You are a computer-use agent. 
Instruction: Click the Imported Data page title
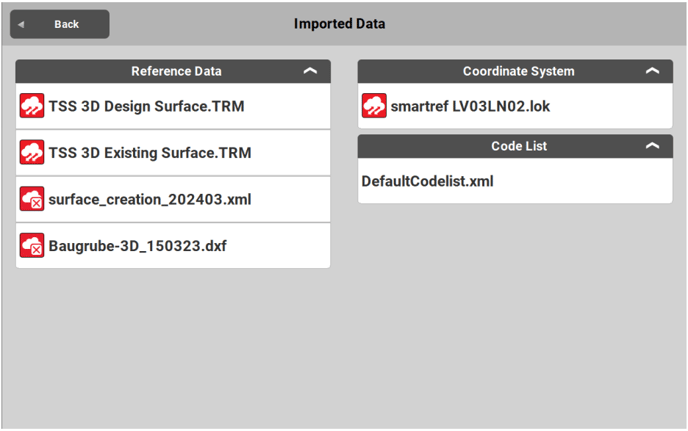(339, 23)
